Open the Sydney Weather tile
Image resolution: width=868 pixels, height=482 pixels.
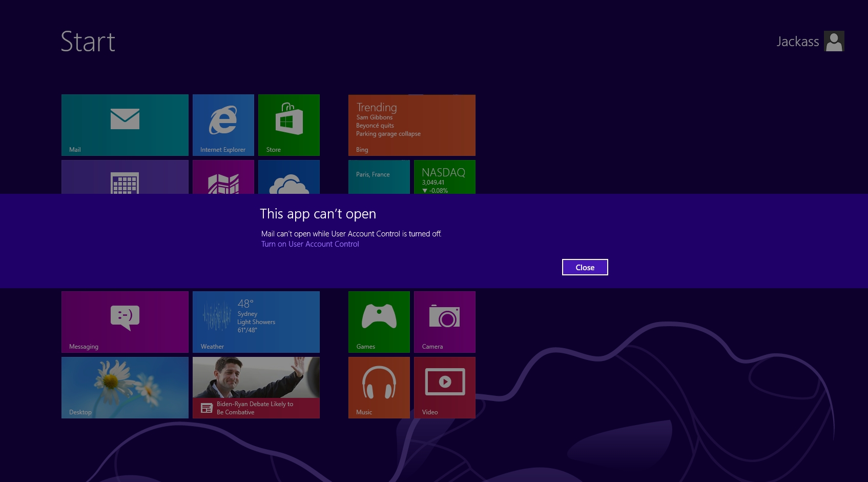pyautogui.click(x=256, y=322)
